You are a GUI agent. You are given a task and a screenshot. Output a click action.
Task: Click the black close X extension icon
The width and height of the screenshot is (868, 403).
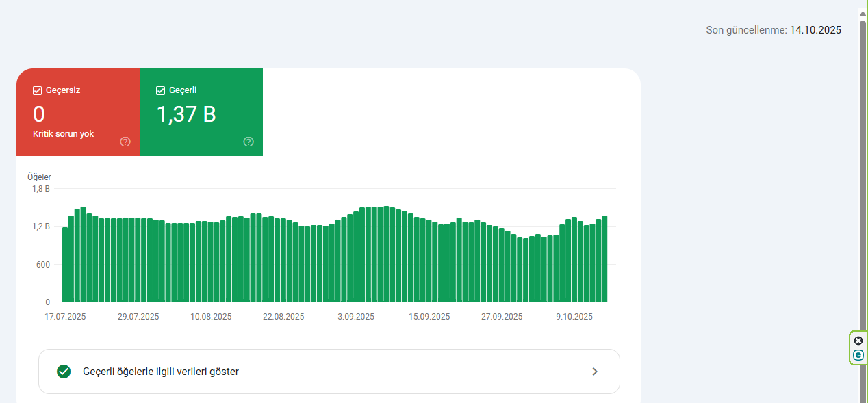coord(858,341)
